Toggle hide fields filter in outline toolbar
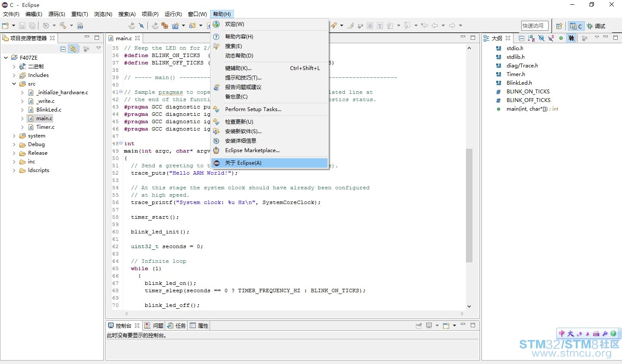 541,38
